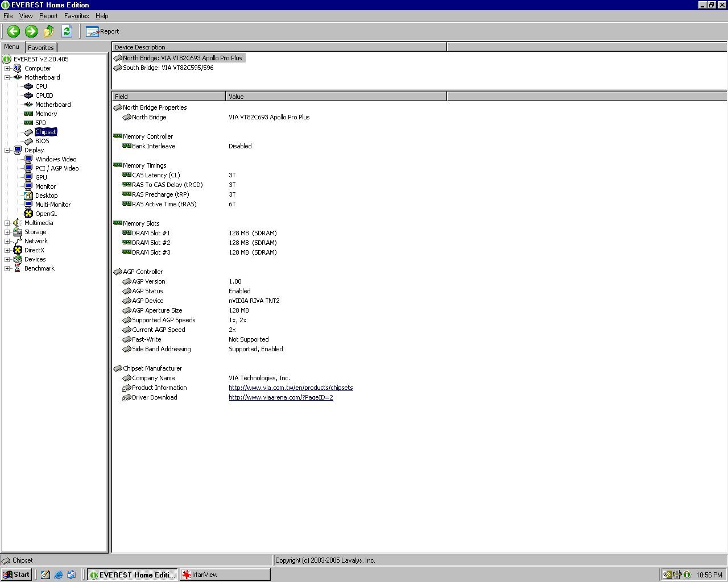Select South Bridge VIA VT82C595/596 device row
The width and height of the screenshot is (728, 582).
click(164, 68)
